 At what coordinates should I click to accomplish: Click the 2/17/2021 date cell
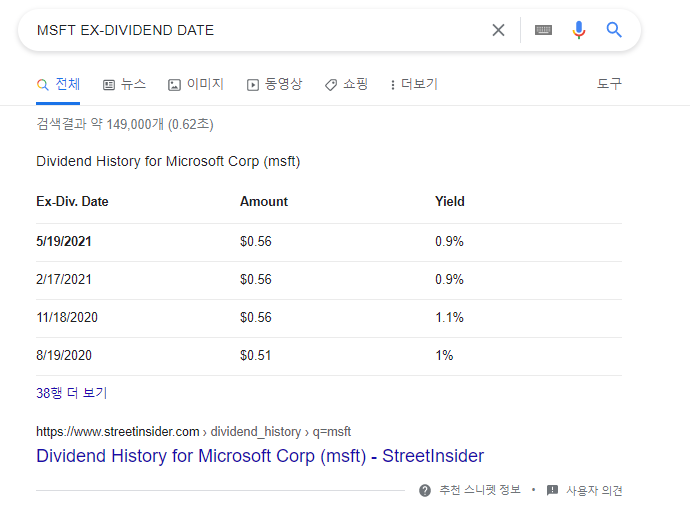[x=64, y=279]
